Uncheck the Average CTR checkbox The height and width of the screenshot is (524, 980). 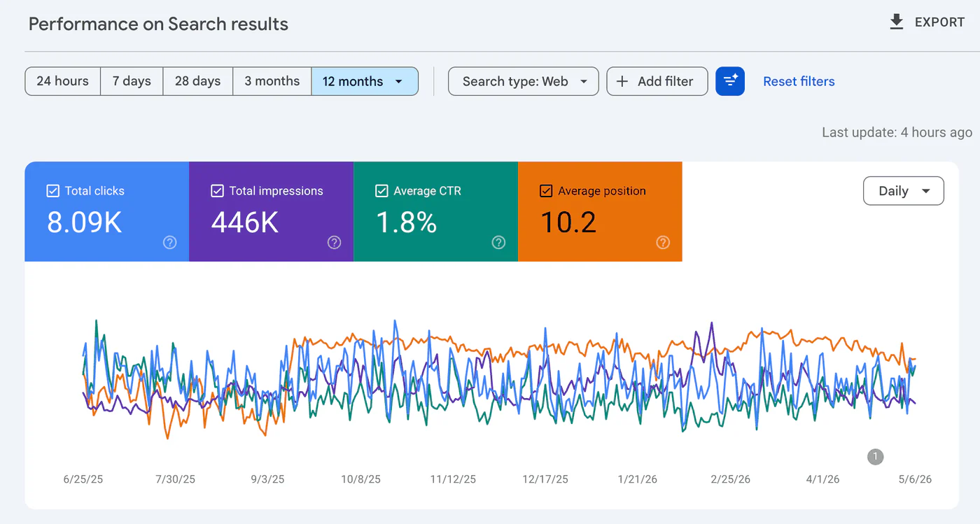coord(381,191)
